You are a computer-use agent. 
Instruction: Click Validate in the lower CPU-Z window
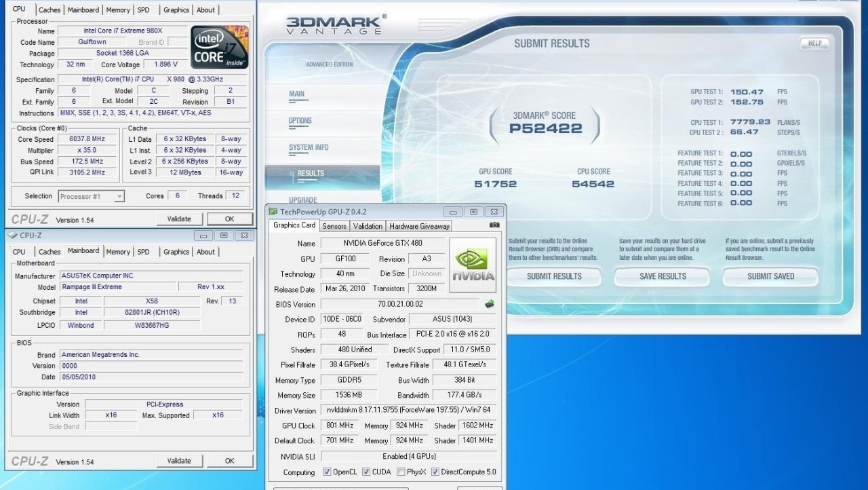pyautogui.click(x=179, y=461)
